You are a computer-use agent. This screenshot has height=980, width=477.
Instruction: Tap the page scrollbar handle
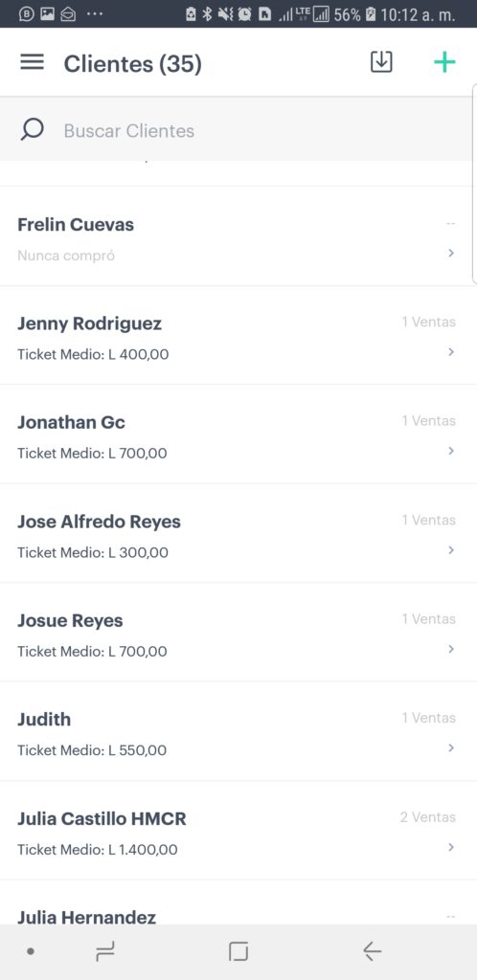(474, 185)
